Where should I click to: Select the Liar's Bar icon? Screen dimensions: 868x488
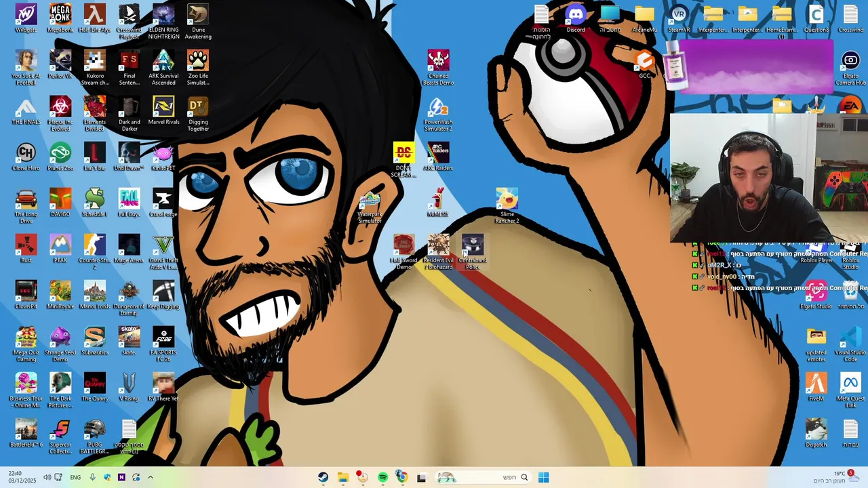[x=95, y=157]
